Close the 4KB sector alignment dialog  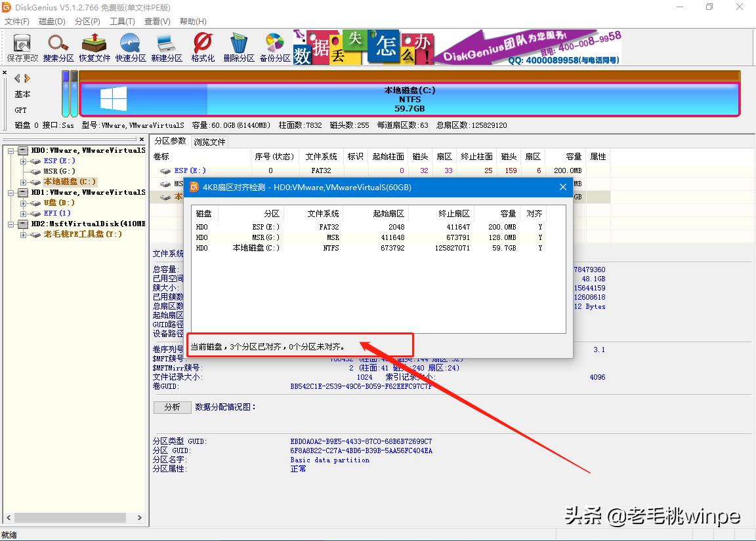pos(562,187)
